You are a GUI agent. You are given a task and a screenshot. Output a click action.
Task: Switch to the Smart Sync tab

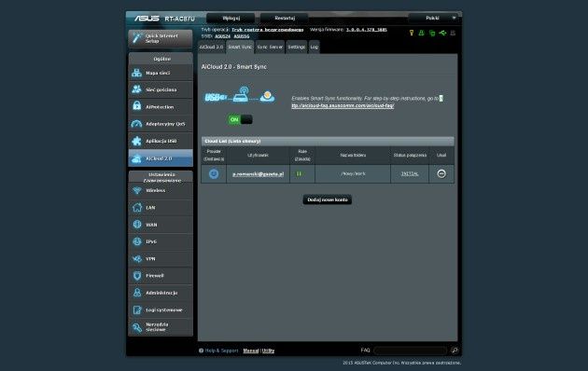240,48
